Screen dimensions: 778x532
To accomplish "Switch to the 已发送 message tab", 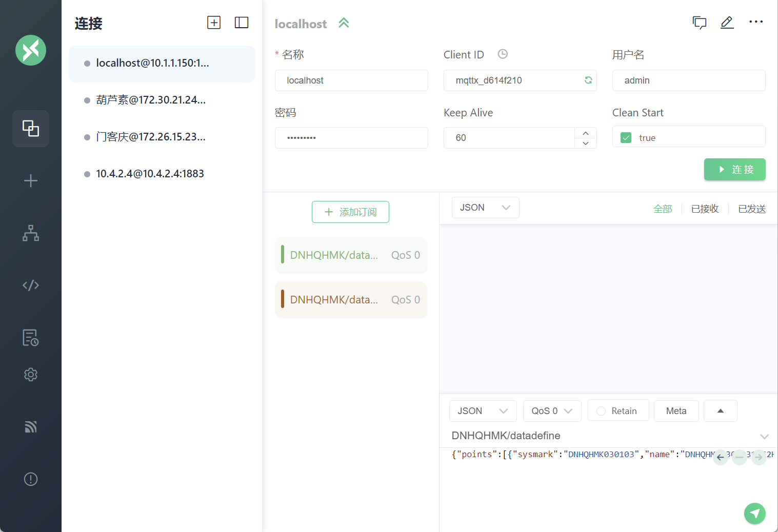I will click(x=752, y=209).
